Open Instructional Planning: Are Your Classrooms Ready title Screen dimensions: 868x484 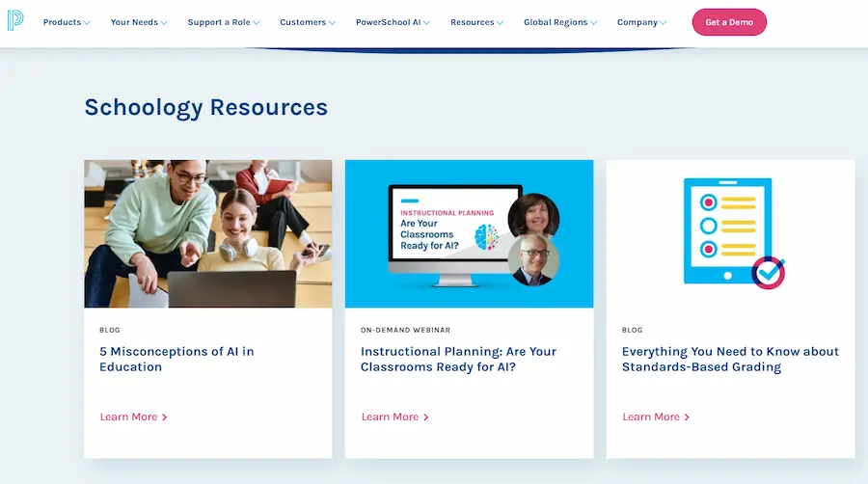[x=458, y=359]
